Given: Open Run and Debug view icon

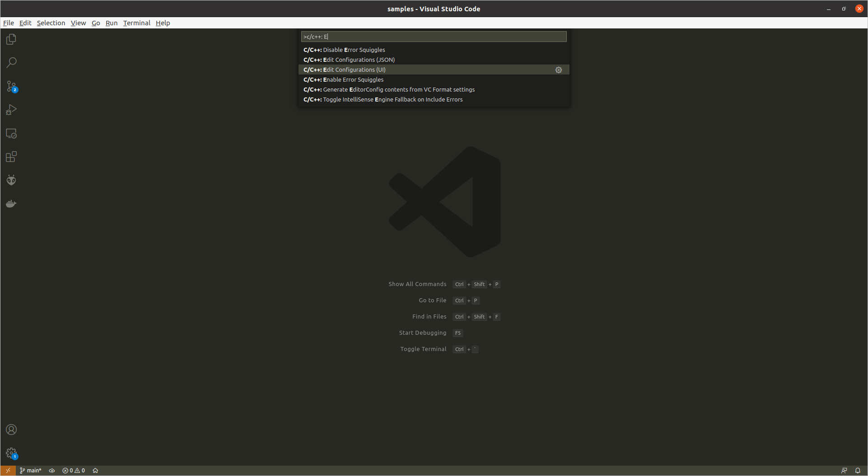Looking at the screenshot, I should coord(11,110).
